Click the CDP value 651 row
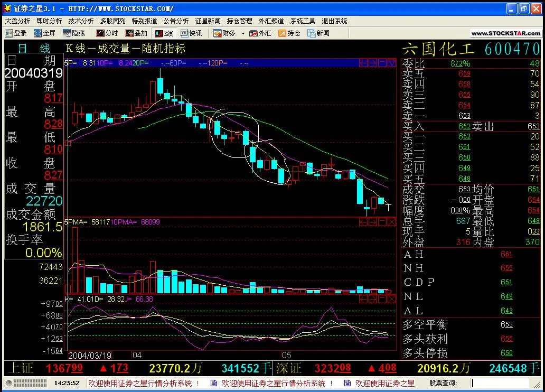The width and height of the screenshot is (545, 392). pyautogui.click(x=471, y=282)
